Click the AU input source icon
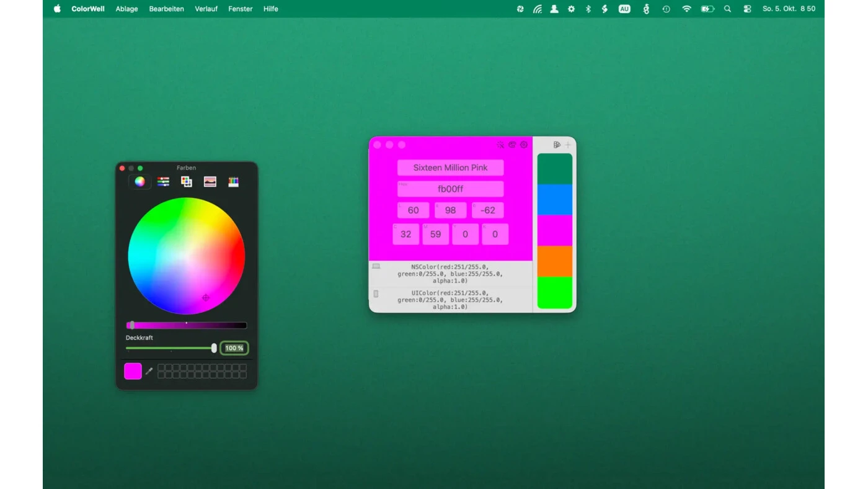Viewport: 868px width, 489px height. click(x=624, y=9)
